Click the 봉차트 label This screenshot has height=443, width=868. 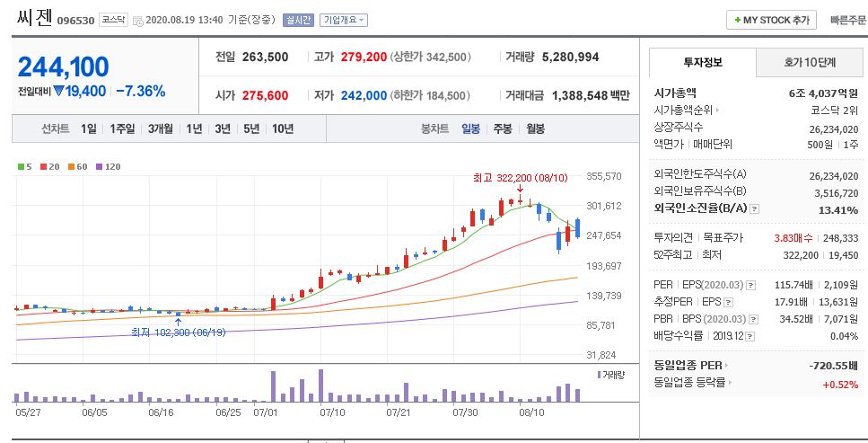coord(434,128)
